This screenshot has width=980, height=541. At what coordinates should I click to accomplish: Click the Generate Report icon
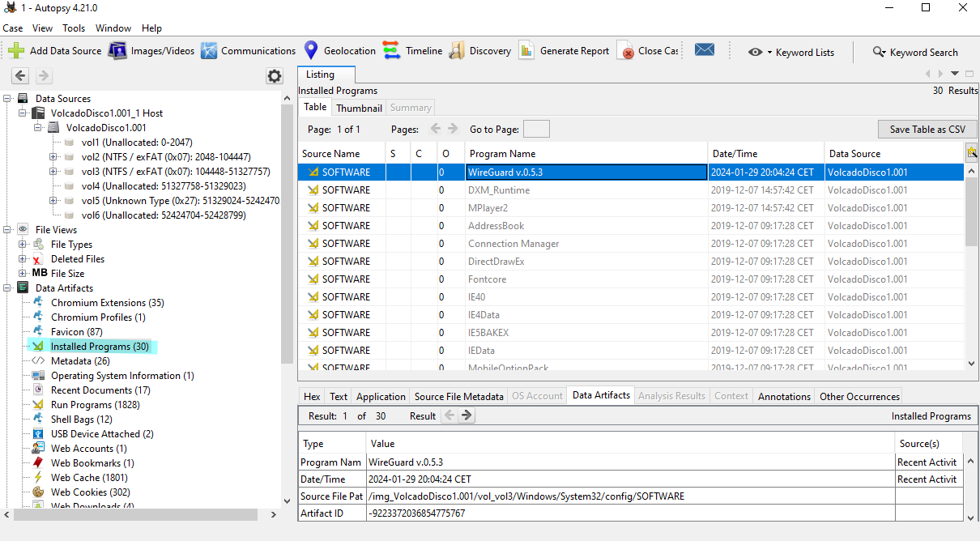(526, 50)
